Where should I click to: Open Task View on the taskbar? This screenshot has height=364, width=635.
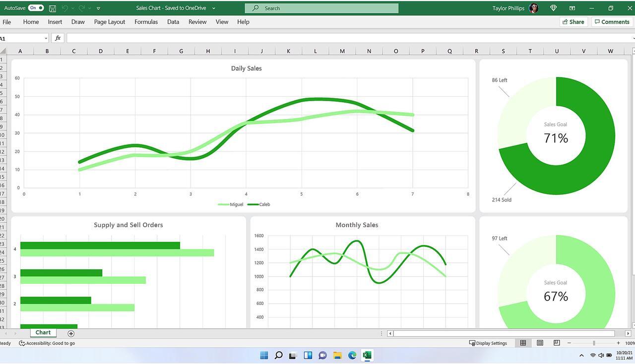point(293,355)
